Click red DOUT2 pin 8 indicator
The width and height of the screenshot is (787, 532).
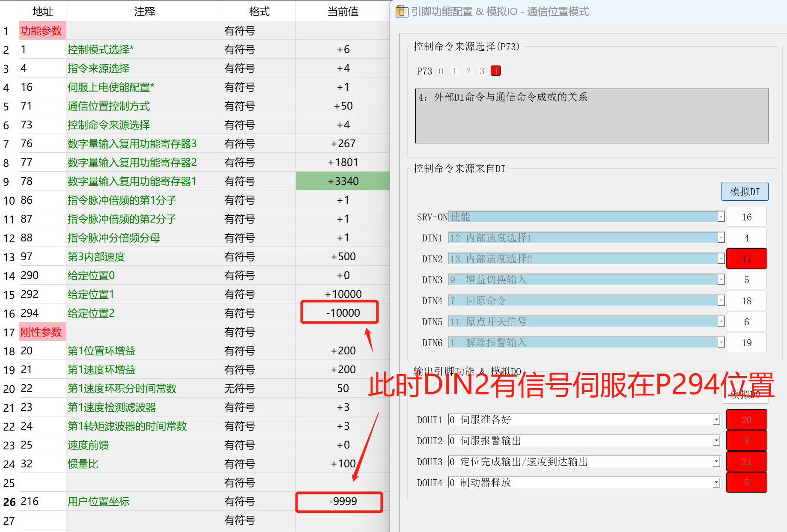click(746, 441)
